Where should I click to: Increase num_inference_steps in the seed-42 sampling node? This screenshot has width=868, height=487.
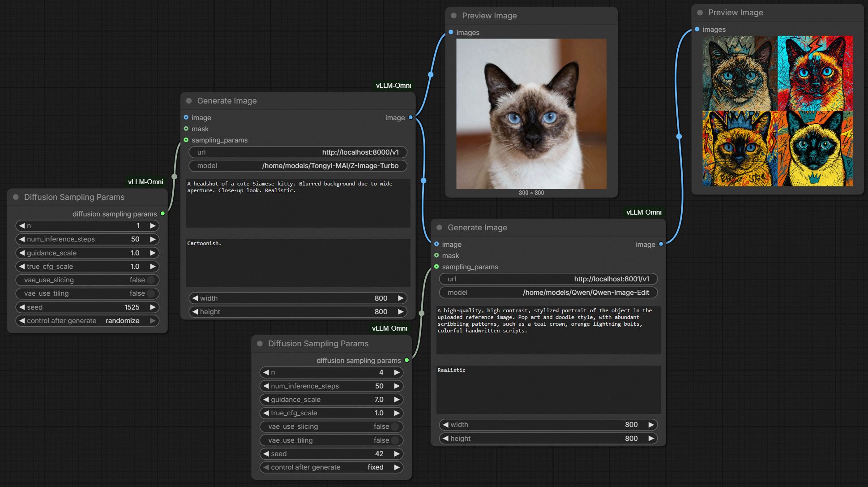(397, 386)
